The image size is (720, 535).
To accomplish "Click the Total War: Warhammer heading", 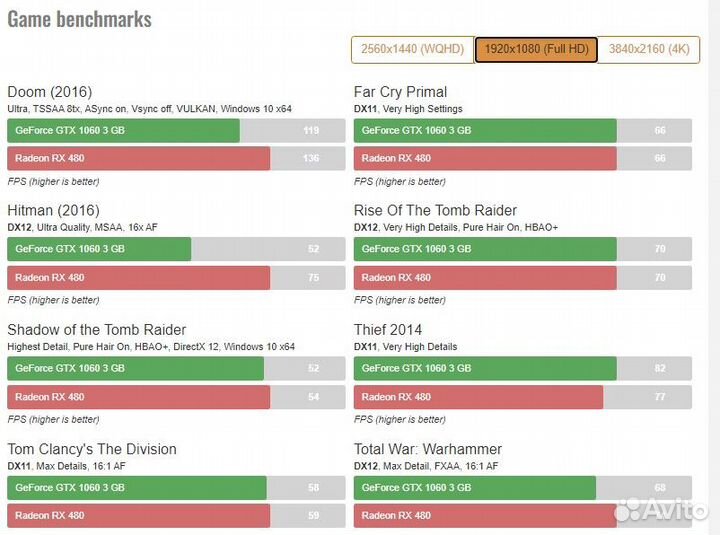I will pos(428,449).
